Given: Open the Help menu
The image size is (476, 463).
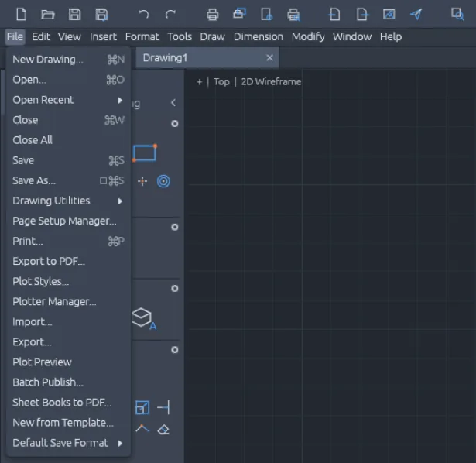Looking at the screenshot, I should point(391,36).
